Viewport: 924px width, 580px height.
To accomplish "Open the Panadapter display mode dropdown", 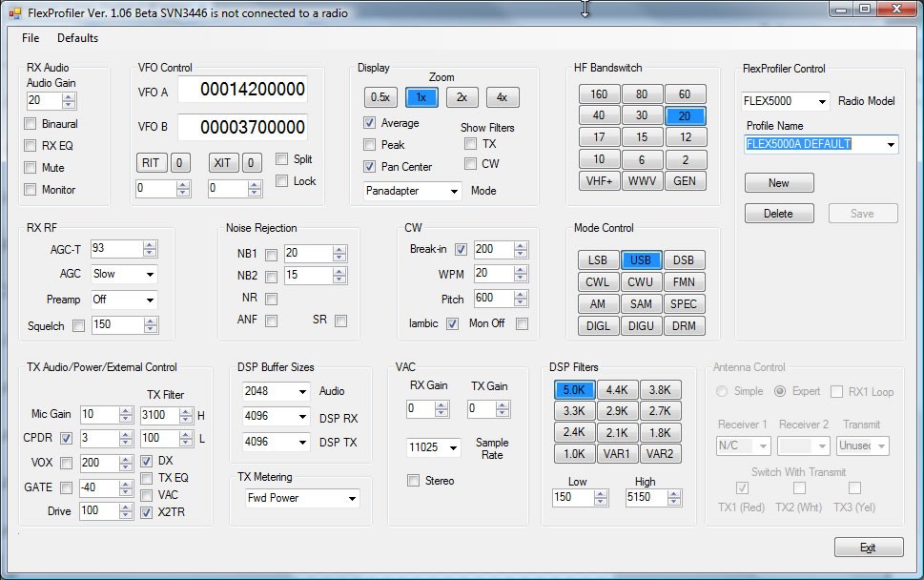I will tap(454, 191).
